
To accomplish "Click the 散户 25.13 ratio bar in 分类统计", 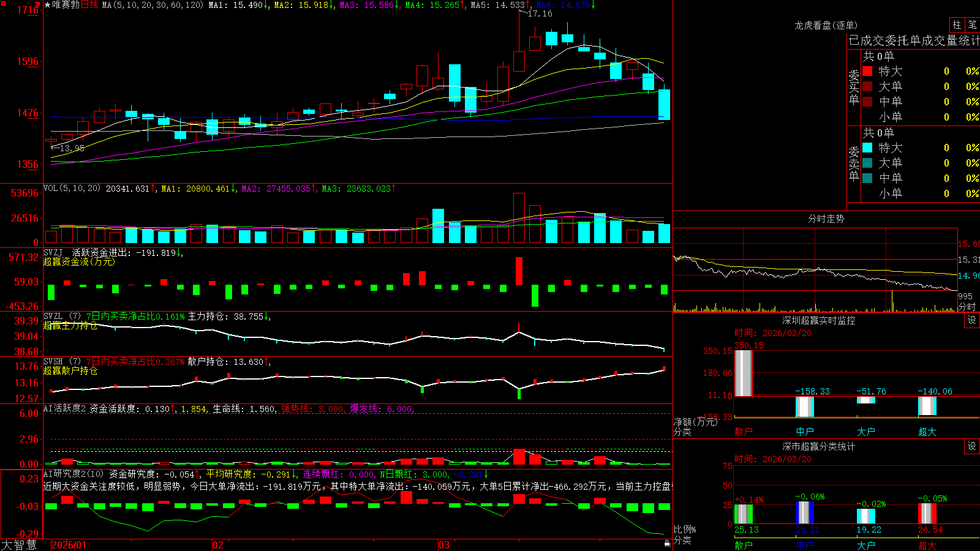I will click(x=744, y=514).
